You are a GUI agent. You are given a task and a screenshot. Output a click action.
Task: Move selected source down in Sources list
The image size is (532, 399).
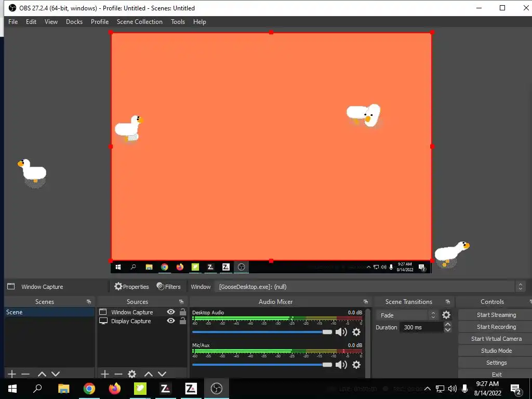[x=162, y=374]
